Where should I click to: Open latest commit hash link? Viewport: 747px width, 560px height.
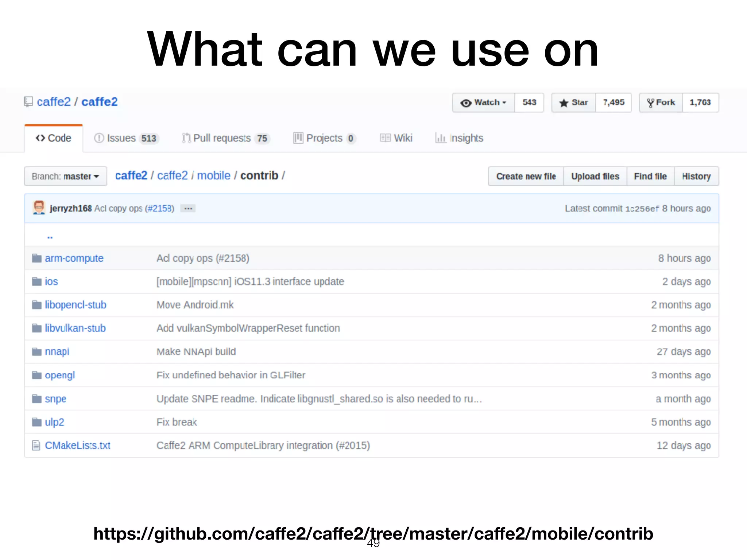(642, 209)
